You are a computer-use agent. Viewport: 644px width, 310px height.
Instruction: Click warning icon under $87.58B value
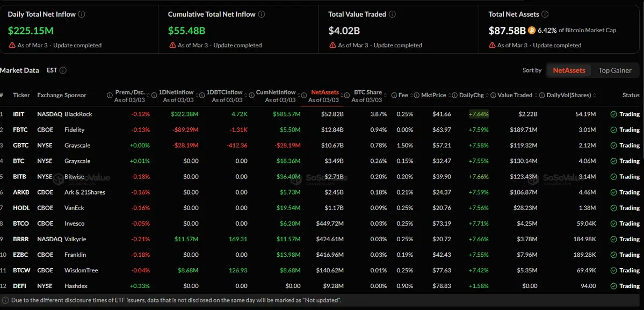tap(492, 45)
